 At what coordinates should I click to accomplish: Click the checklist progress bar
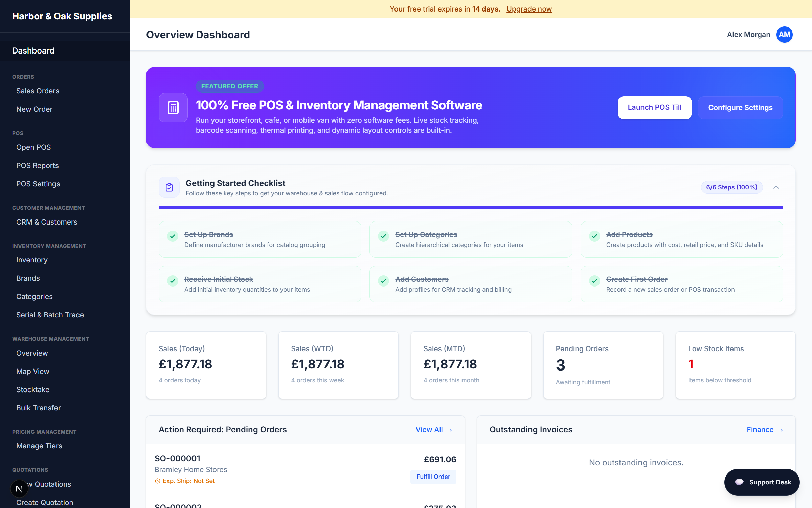pos(471,207)
